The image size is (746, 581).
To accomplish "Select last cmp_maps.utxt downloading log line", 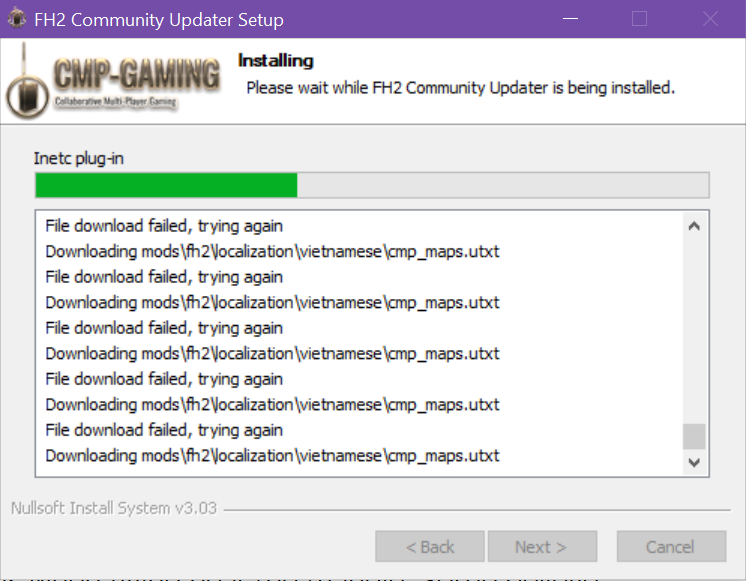I will coord(272,456).
